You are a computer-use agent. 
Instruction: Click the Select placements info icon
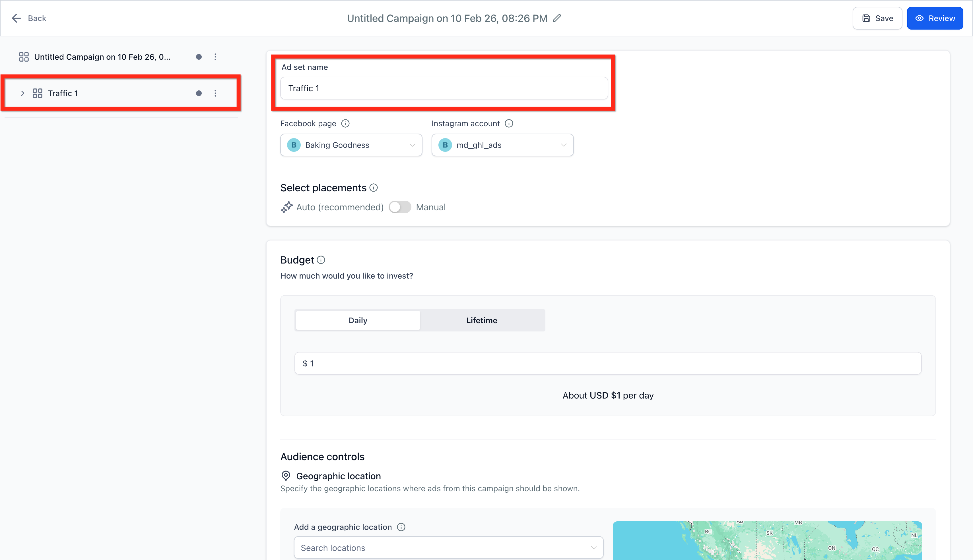[373, 188]
